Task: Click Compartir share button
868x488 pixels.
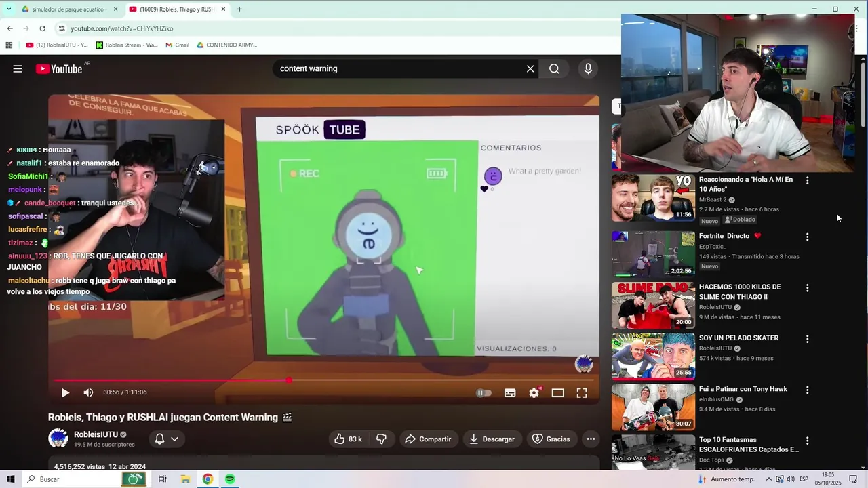Action: coord(428,439)
